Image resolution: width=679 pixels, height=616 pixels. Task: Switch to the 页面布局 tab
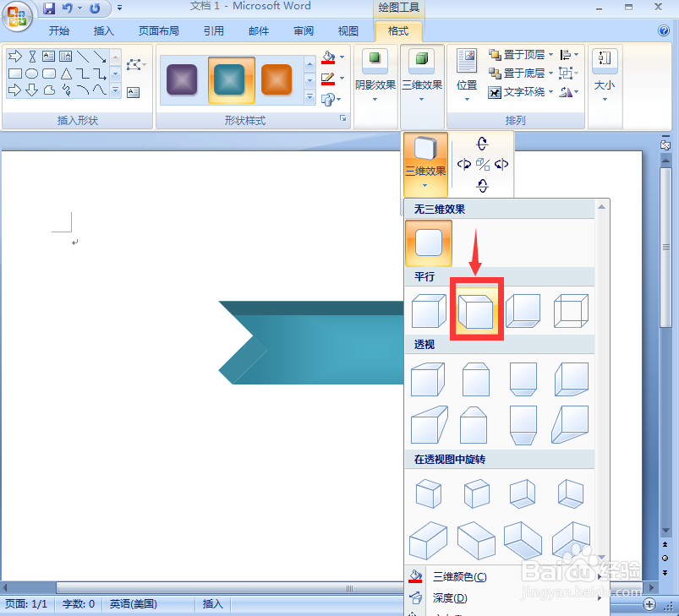click(158, 30)
